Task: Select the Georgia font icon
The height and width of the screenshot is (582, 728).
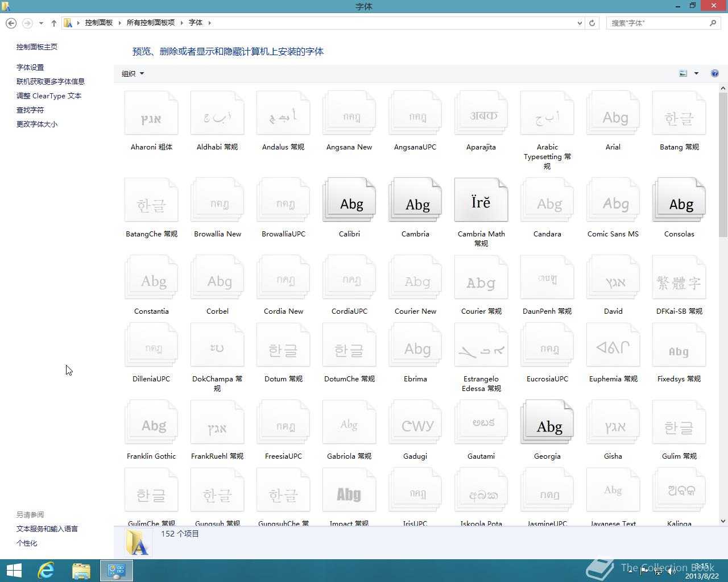Action: [547, 422]
